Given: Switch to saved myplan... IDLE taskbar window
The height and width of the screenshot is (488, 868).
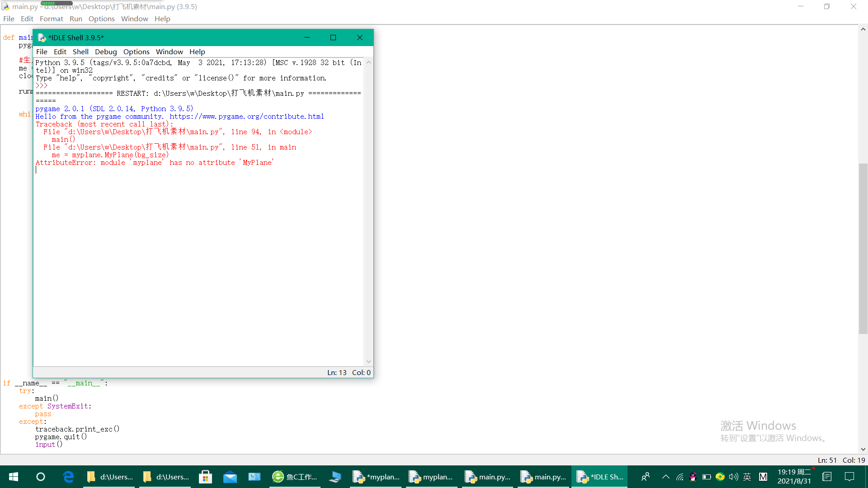Looking at the screenshot, I should pyautogui.click(x=431, y=477).
